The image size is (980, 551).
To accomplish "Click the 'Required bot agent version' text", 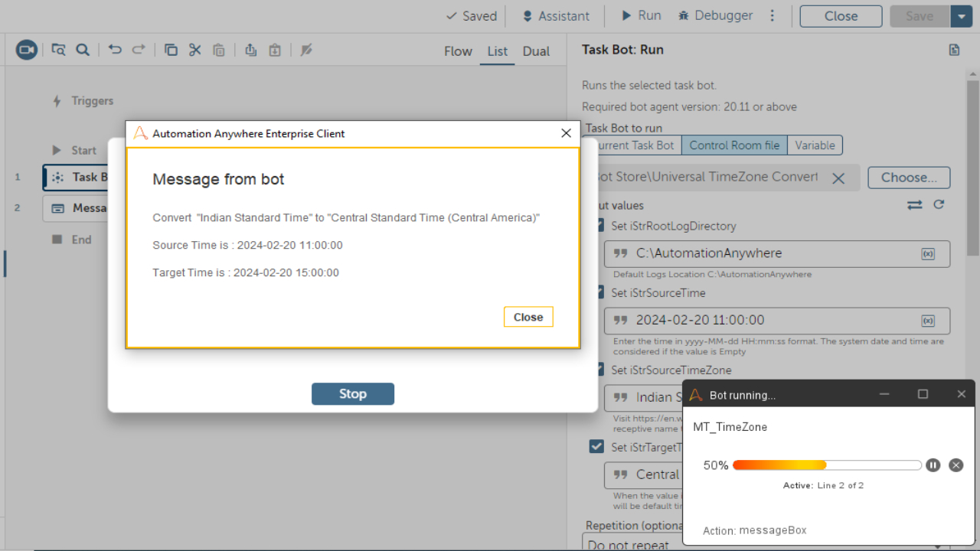I will click(x=689, y=107).
